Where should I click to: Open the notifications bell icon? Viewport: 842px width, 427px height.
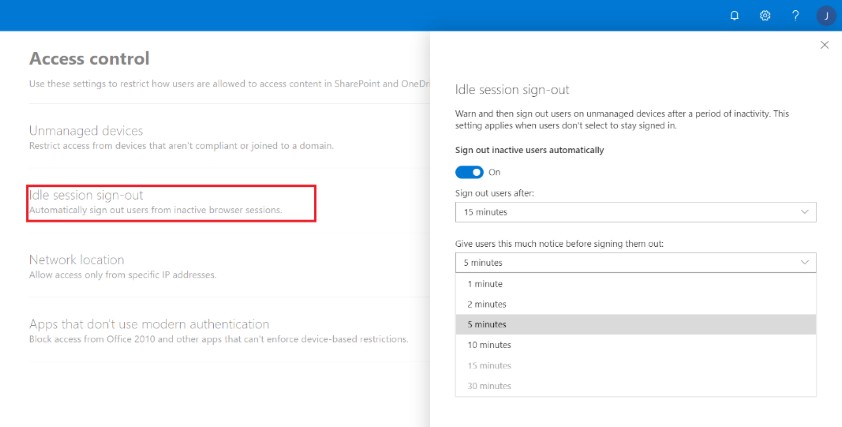point(734,16)
